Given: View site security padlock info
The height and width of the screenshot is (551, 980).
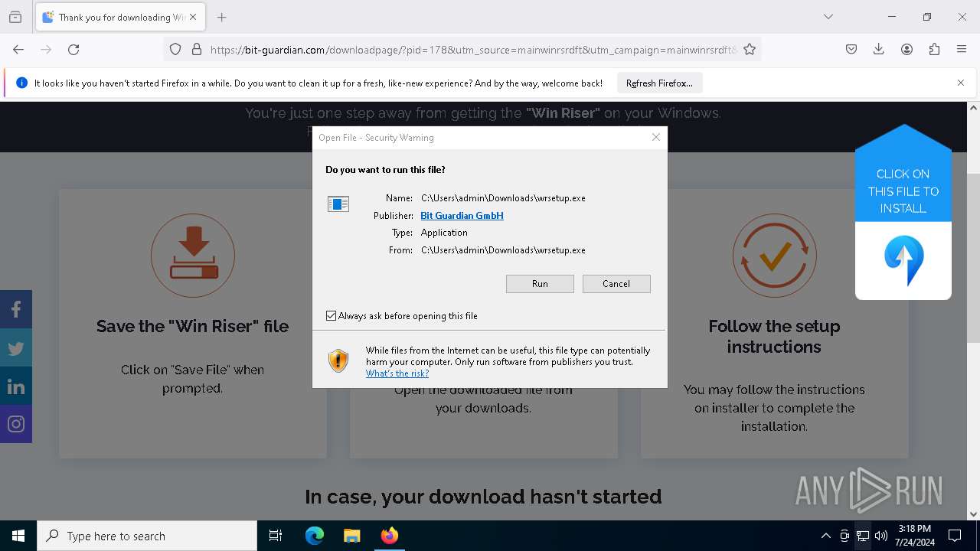Looking at the screenshot, I should [x=197, y=49].
